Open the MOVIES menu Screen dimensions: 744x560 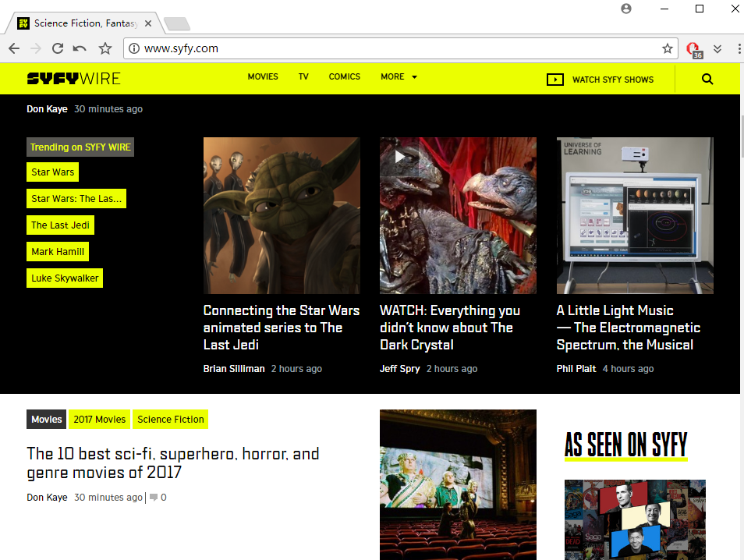pos(263,77)
